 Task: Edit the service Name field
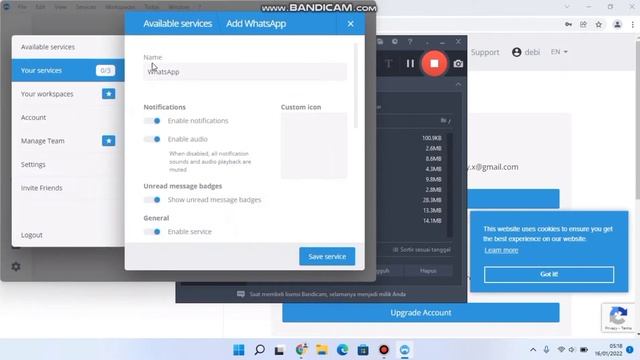coord(245,72)
